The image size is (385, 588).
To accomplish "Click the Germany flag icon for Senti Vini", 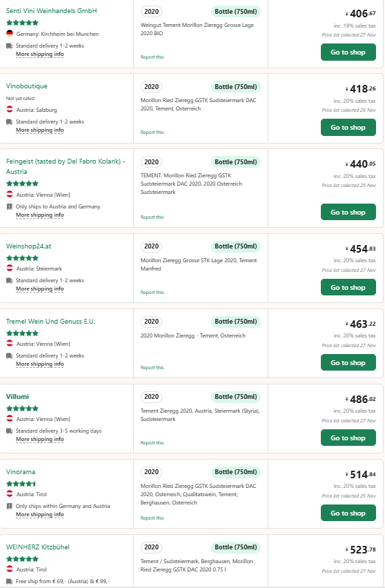I will coord(10,33).
